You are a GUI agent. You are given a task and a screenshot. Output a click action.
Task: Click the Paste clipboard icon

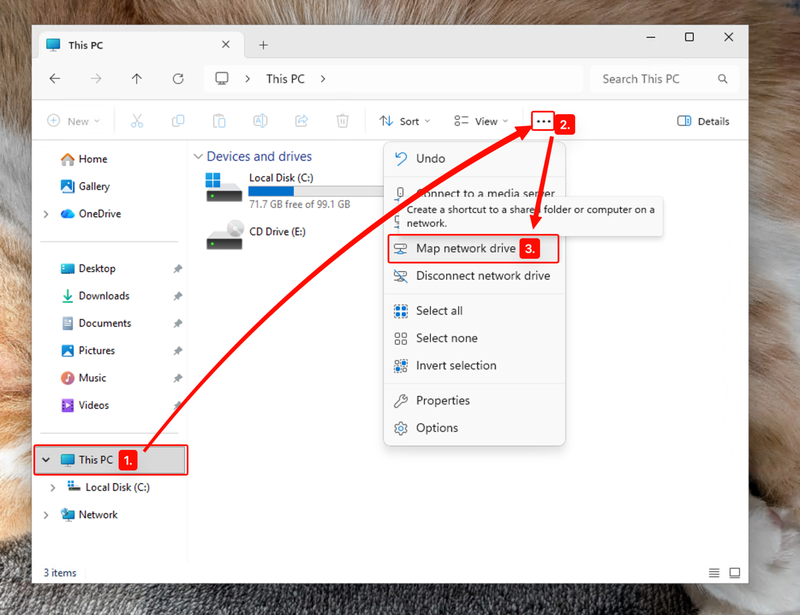pos(219,121)
